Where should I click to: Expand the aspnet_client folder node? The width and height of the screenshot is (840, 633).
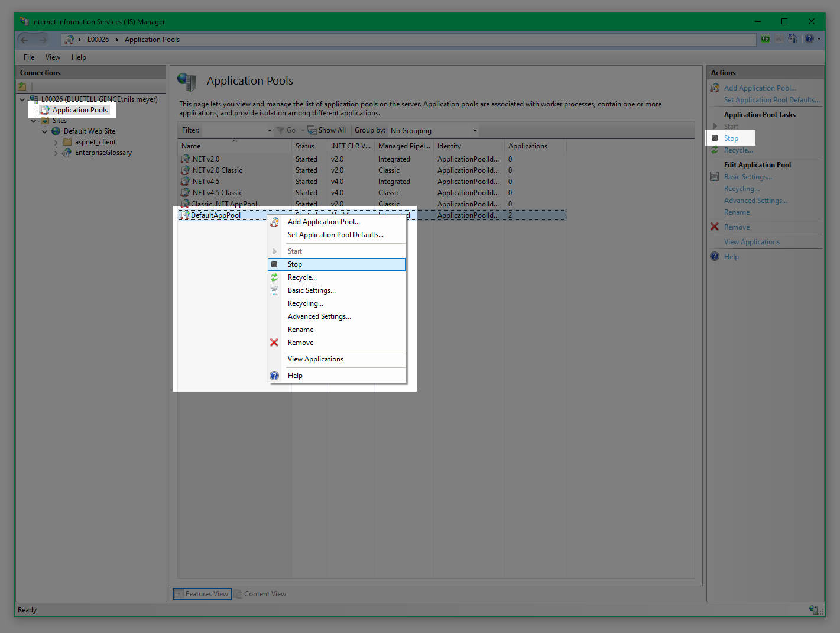click(56, 142)
